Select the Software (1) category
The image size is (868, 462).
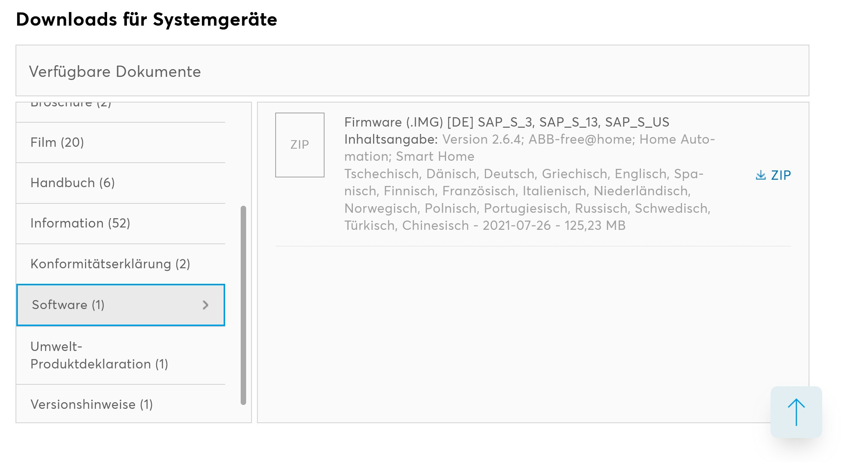pyautogui.click(x=120, y=305)
